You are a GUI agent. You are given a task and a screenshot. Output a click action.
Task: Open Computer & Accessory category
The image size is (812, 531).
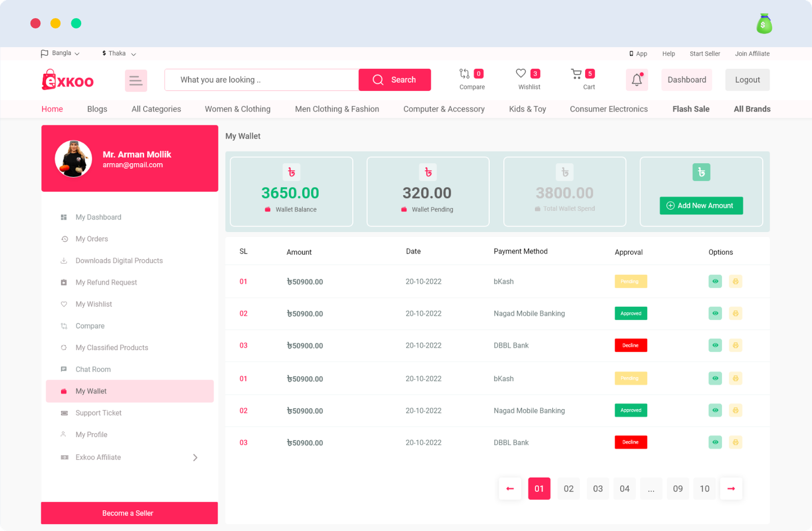pos(444,109)
